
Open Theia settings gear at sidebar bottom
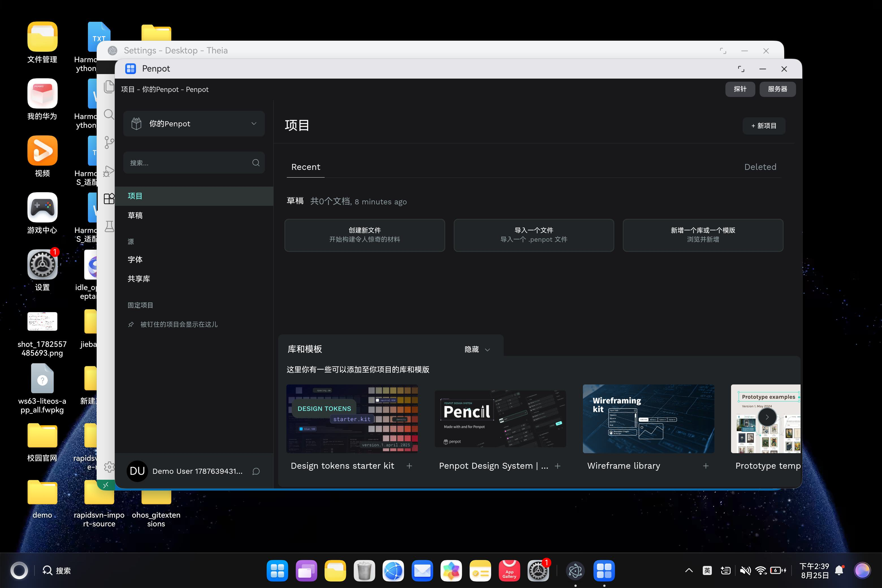(109, 467)
